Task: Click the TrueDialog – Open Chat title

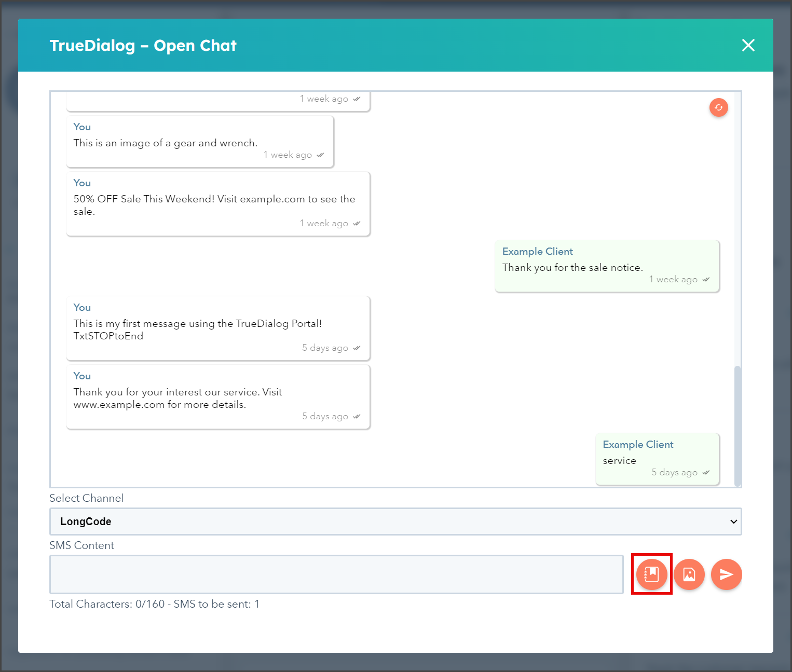Action: click(x=143, y=46)
